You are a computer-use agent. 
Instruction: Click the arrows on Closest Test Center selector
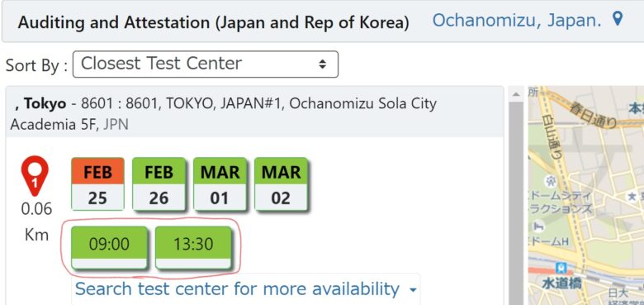point(322,64)
